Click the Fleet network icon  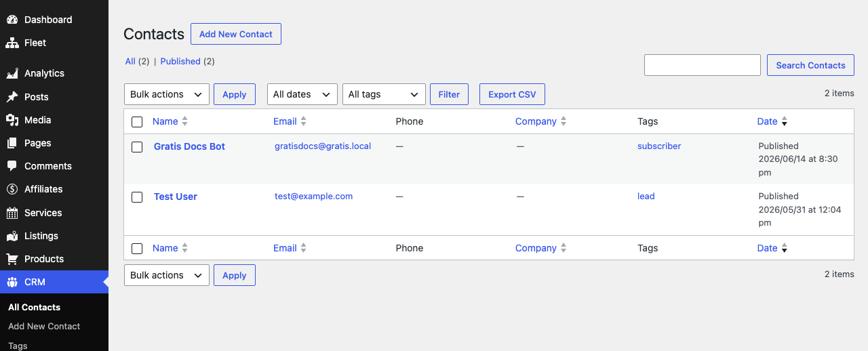[12, 43]
